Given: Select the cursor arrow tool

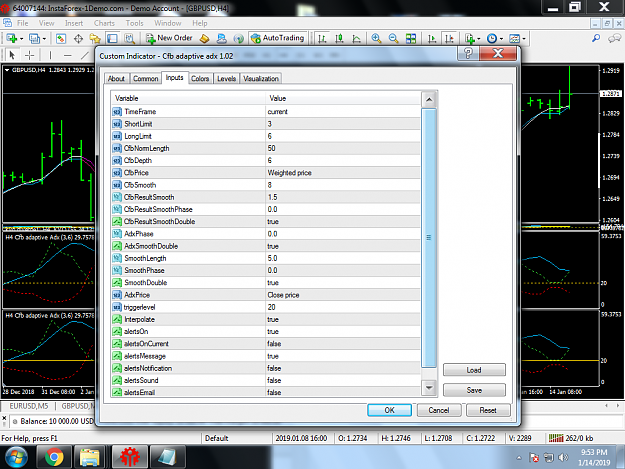Looking at the screenshot, I should click(12, 55).
